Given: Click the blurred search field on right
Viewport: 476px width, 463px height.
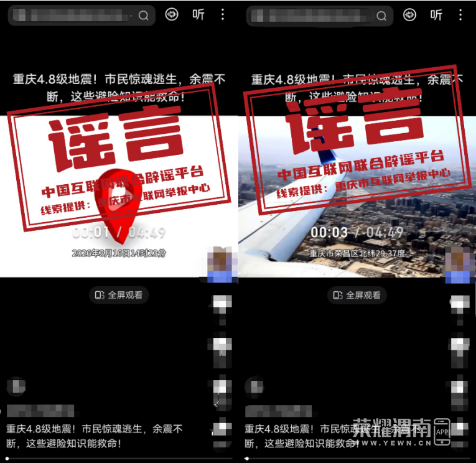Looking at the screenshot, I should tap(311, 16).
